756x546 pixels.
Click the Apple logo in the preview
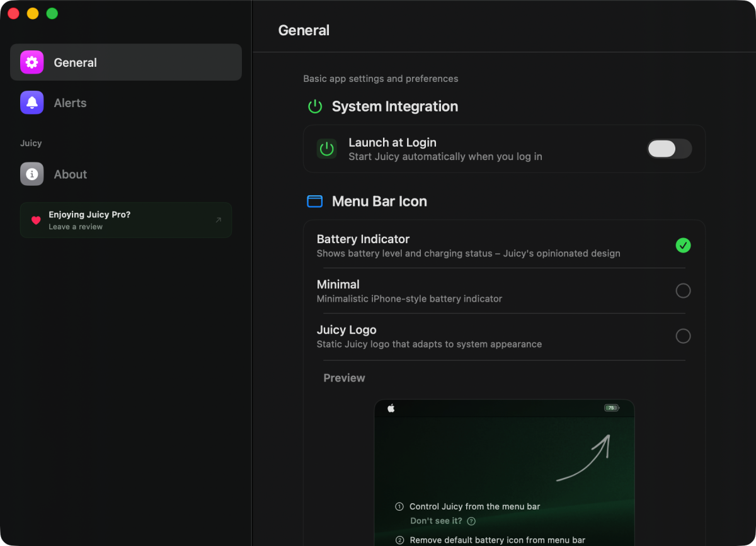coord(391,408)
